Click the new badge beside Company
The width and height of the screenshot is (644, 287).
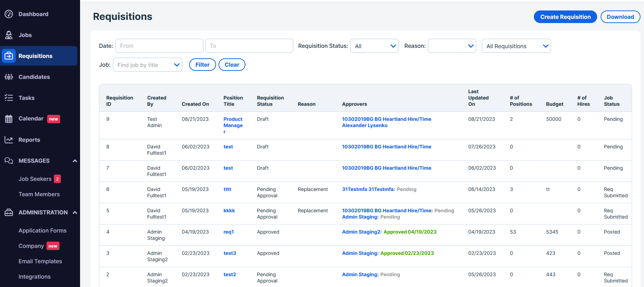click(53, 246)
